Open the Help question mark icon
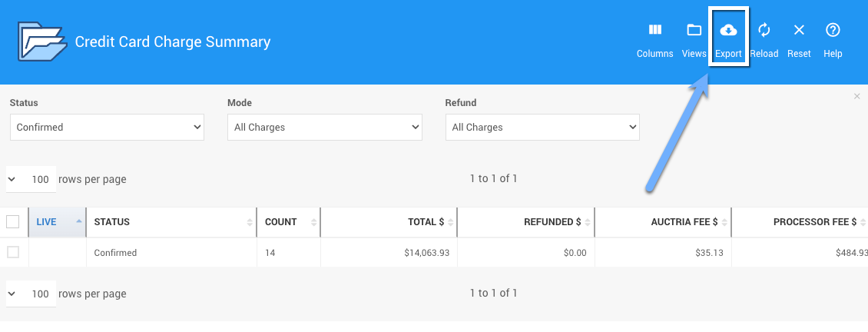 (833, 31)
